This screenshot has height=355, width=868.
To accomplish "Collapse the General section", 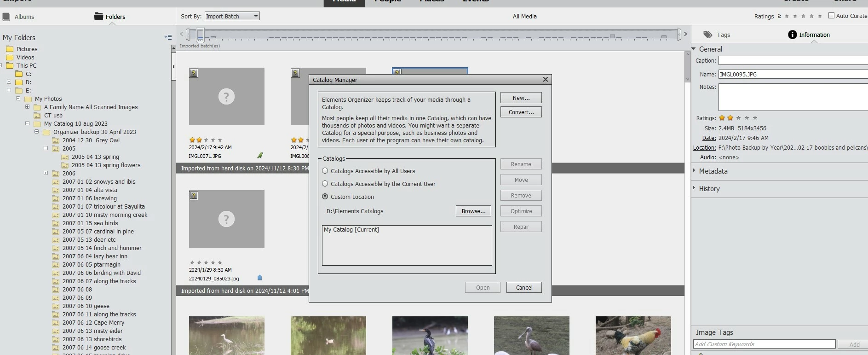I will [x=694, y=49].
